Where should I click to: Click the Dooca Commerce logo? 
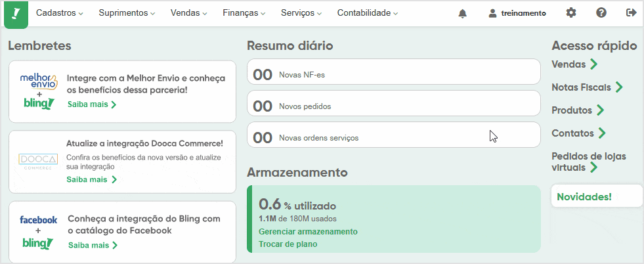pos(38,161)
